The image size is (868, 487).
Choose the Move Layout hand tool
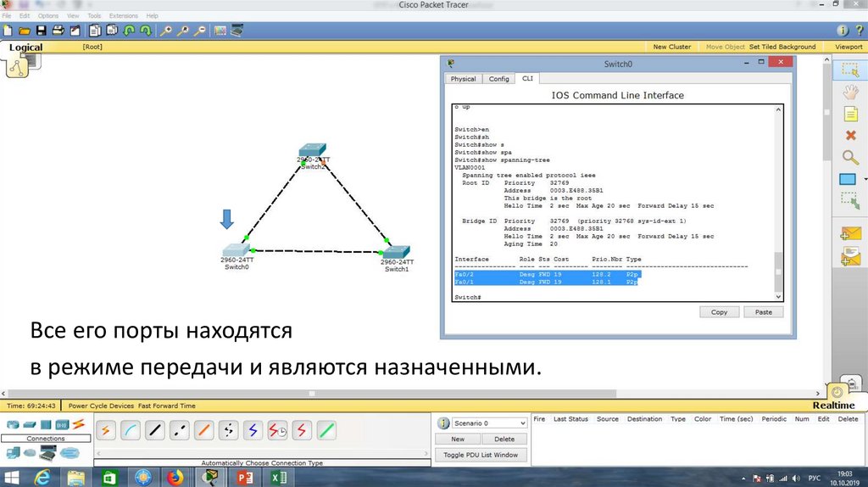coord(850,92)
